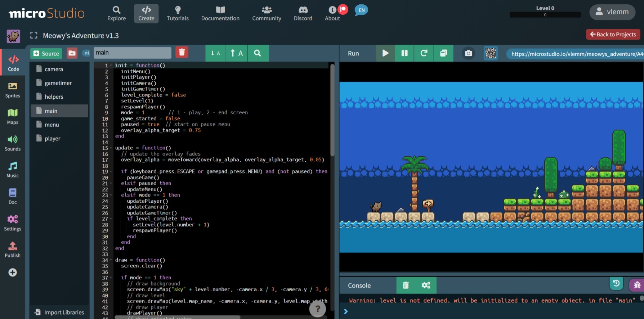Detach the run window
Viewport: 644px width, 319px height.
pyautogui.click(x=443, y=53)
